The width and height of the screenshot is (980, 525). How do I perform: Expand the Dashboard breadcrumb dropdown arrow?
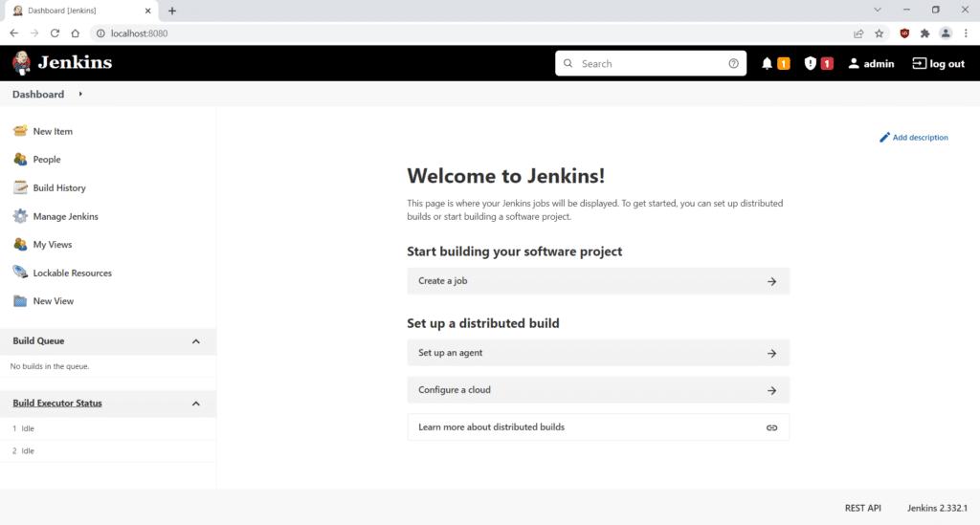80,94
